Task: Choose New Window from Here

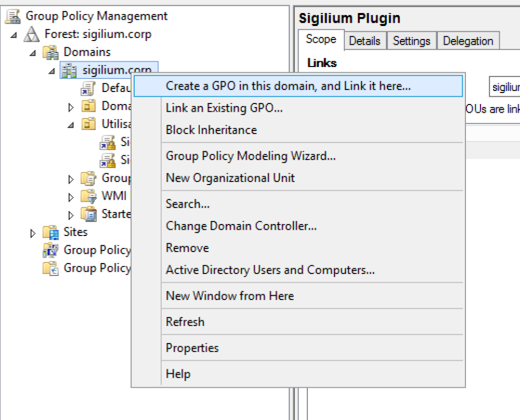Action: pyautogui.click(x=298, y=296)
